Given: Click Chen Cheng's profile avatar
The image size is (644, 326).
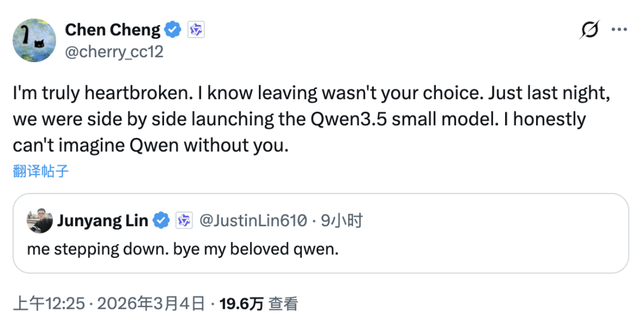Looking at the screenshot, I should [x=33, y=39].
